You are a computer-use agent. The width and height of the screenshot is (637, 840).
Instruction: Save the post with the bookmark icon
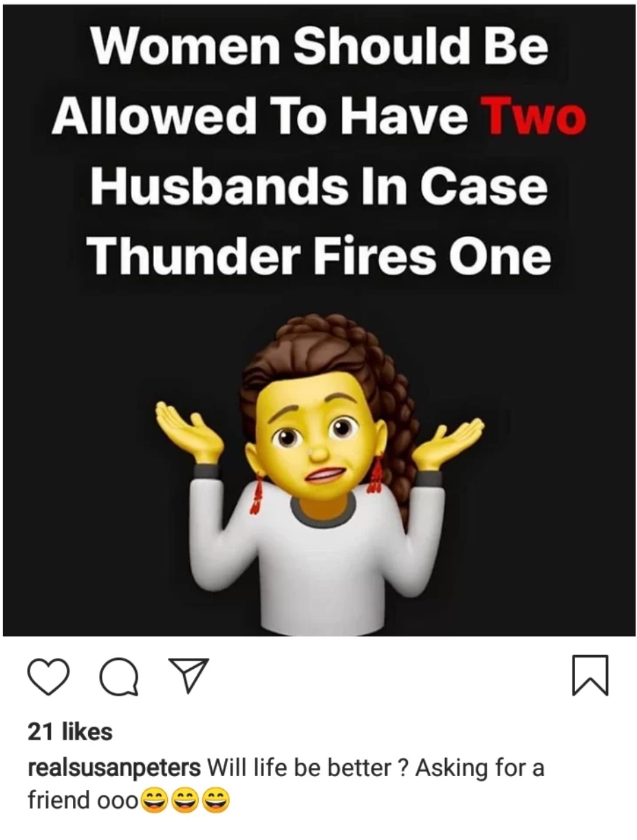click(x=591, y=676)
